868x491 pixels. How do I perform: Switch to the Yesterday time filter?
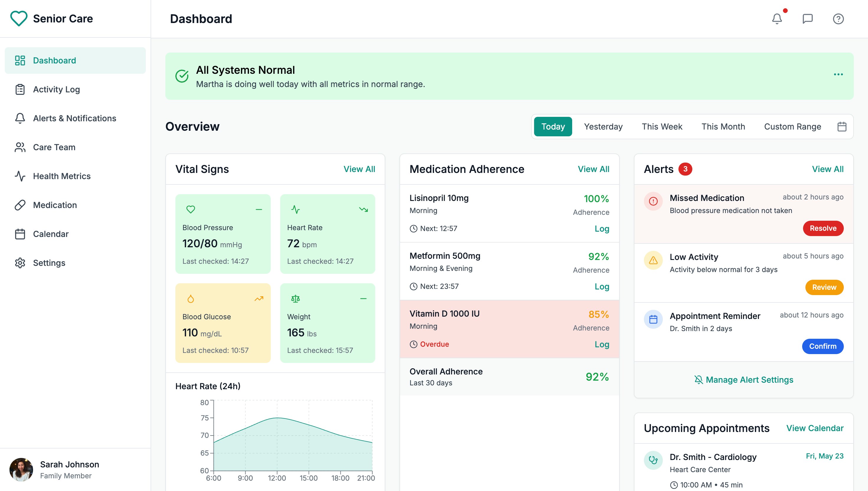(x=603, y=127)
